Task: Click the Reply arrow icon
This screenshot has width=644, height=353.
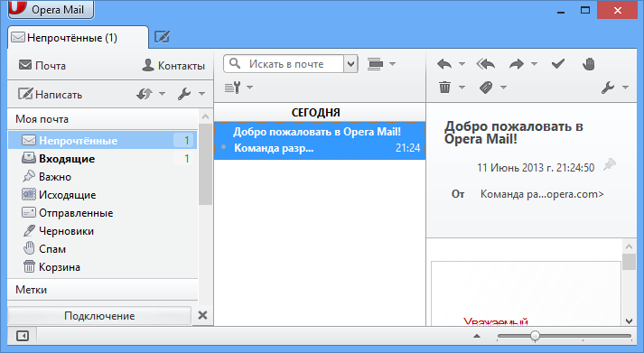Action: click(x=444, y=64)
